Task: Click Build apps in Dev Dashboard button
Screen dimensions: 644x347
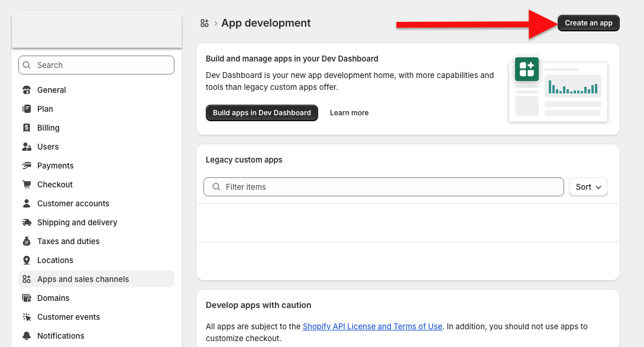Action: 262,113
